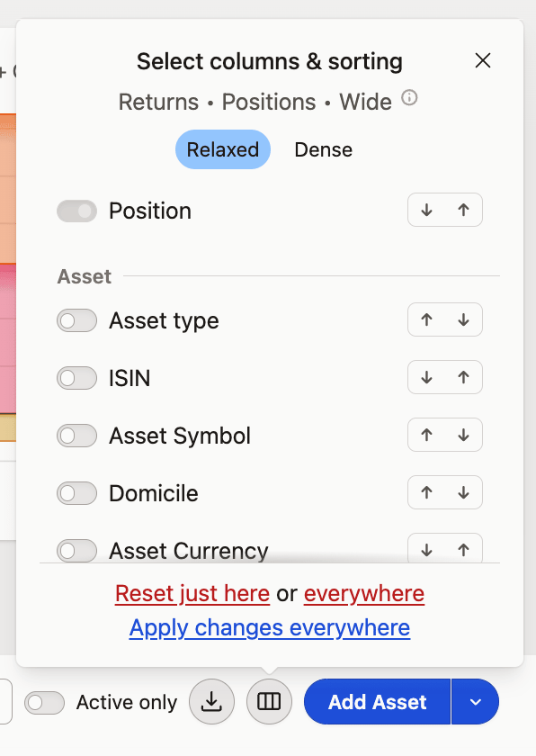Click the down arrow for ISIN sorting
536x756 pixels.
426,377
